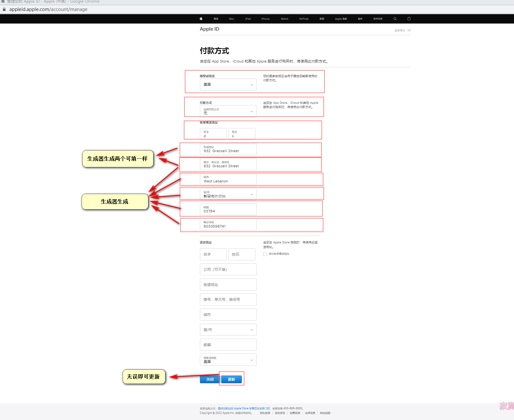Open the 隐私政策 footer link
514x420 pixels.
pyautogui.click(x=265, y=413)
